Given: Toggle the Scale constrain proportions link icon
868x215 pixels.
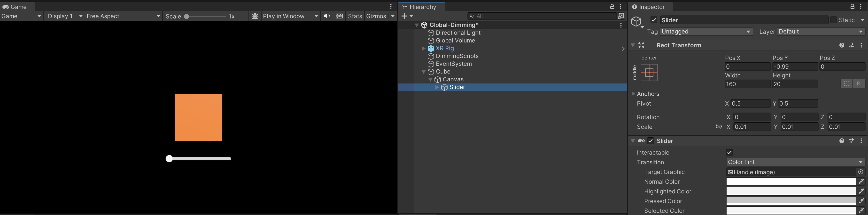Looking at the screenshot, I should [718, 127].
